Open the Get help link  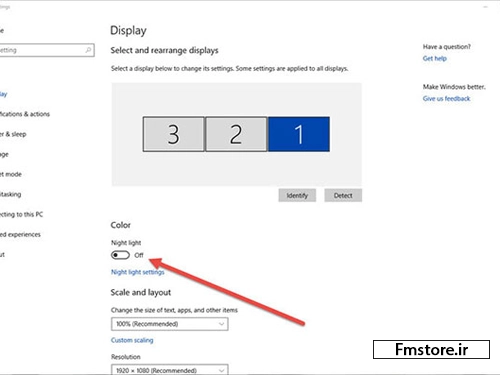click(x=435, y=58)
